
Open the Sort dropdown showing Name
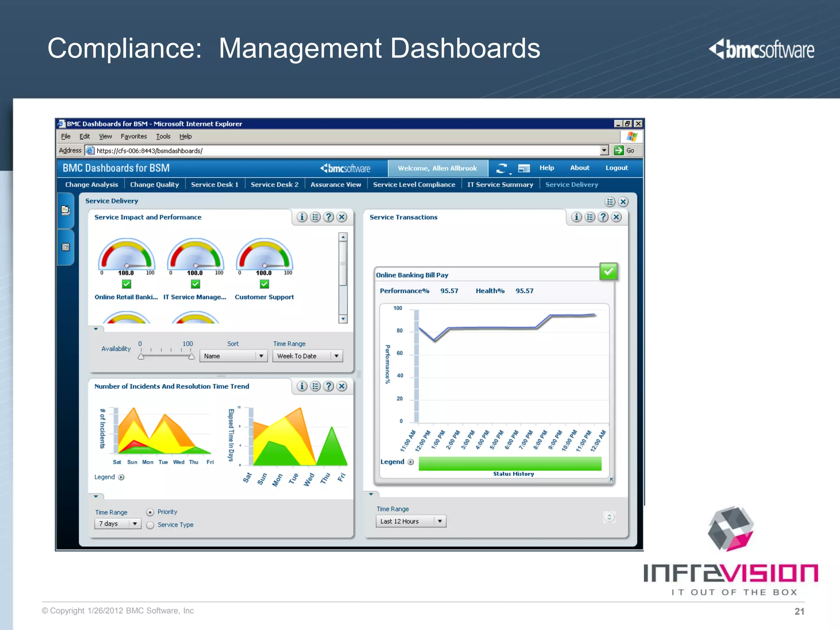pos(233,356)
